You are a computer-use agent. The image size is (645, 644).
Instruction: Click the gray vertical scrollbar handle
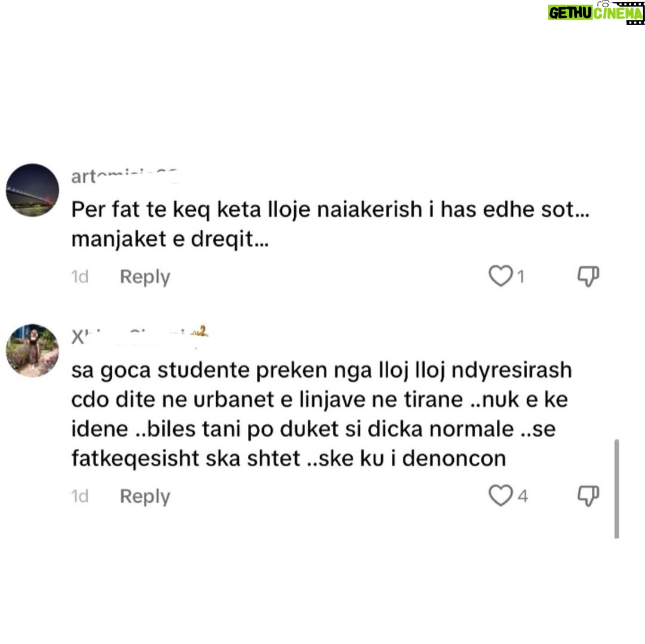pos(616,489)
